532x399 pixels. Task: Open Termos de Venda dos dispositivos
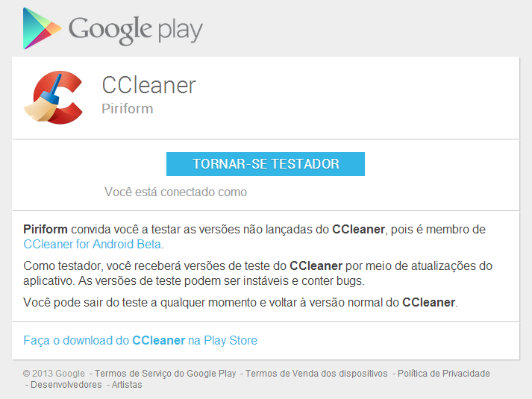[316, 373]
